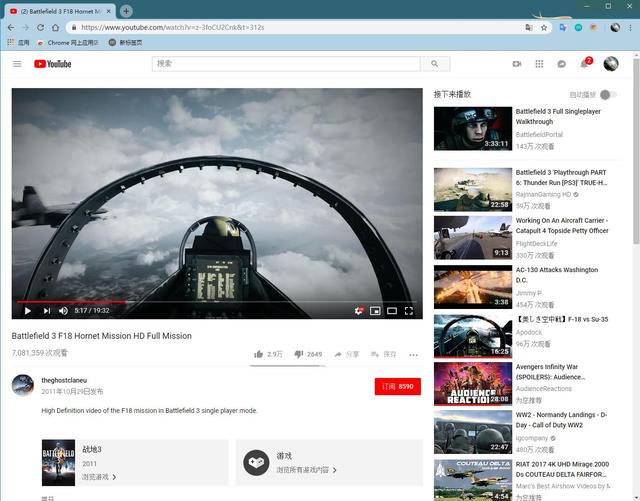Viewport: 640px width, 501px height.
Task: Share the video
Action: tap(347, 354)
